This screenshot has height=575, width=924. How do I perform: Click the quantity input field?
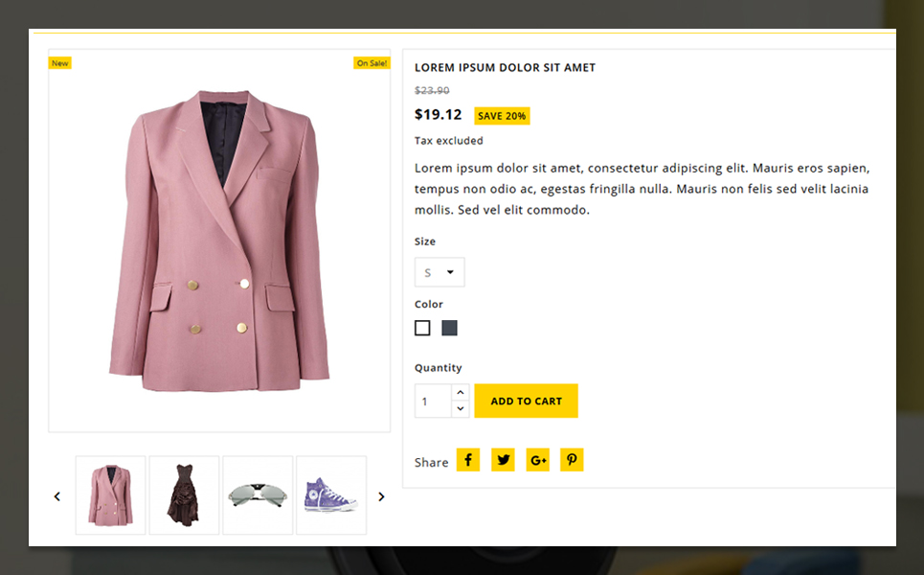click(x=432, y=401)
